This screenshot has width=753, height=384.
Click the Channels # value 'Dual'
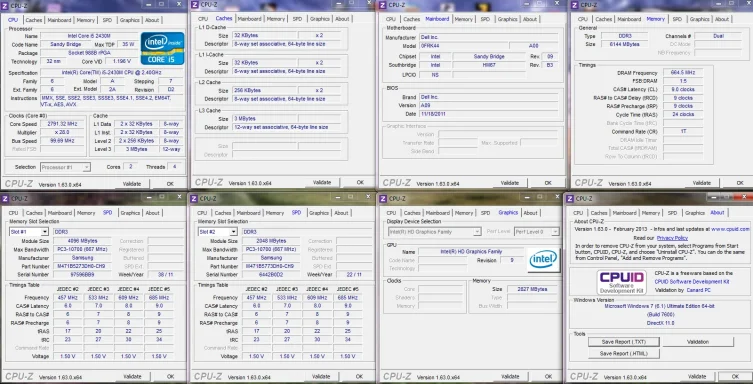pos(718,36)
